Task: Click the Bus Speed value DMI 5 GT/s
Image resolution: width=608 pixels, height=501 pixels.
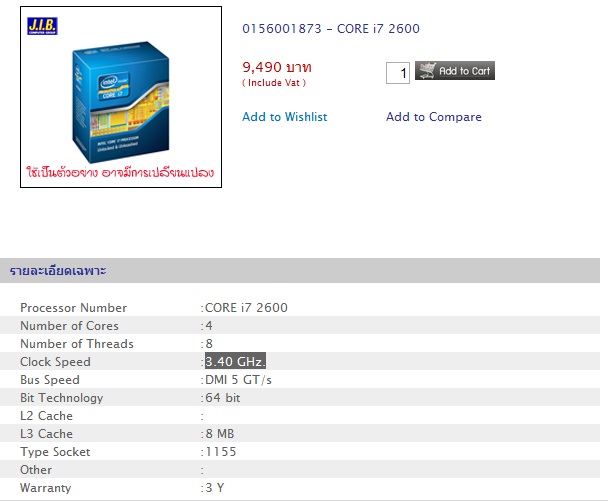Action: click(238, 380)
